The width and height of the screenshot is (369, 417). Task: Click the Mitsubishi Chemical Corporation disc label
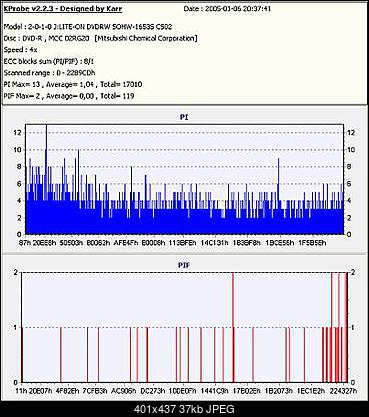[146, 38]
